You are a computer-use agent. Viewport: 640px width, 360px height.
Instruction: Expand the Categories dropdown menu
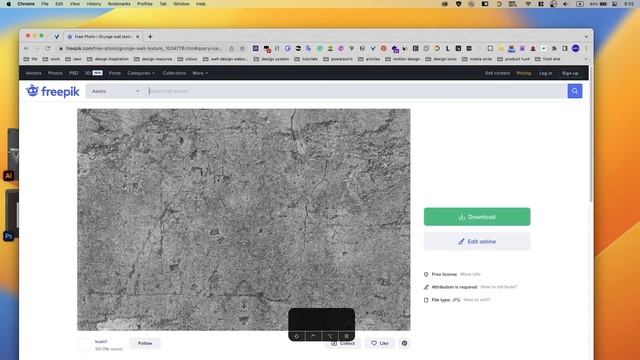point(141,73)
